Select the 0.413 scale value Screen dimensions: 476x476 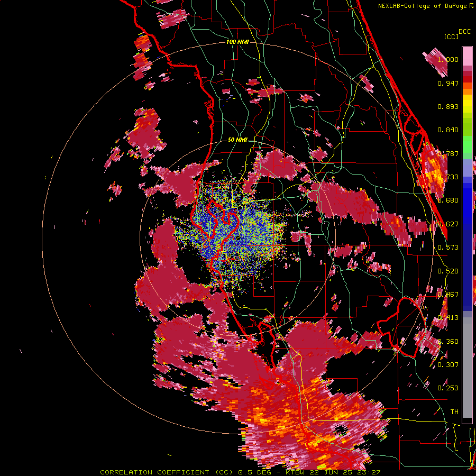tap(448, 318)
